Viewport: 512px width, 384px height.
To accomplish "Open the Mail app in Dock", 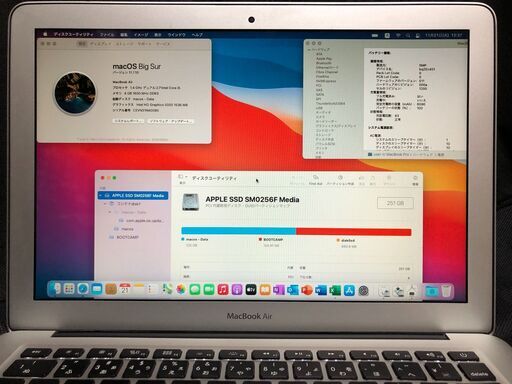I will (97, 289).
